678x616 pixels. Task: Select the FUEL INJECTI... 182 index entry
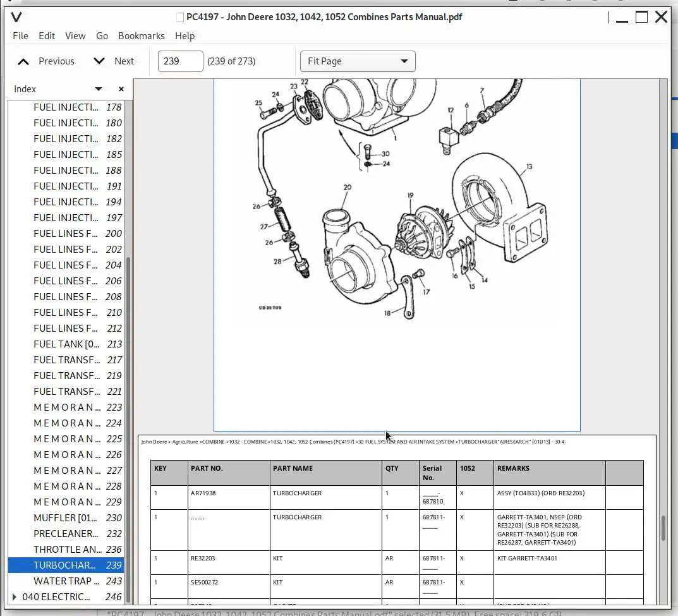66,139
